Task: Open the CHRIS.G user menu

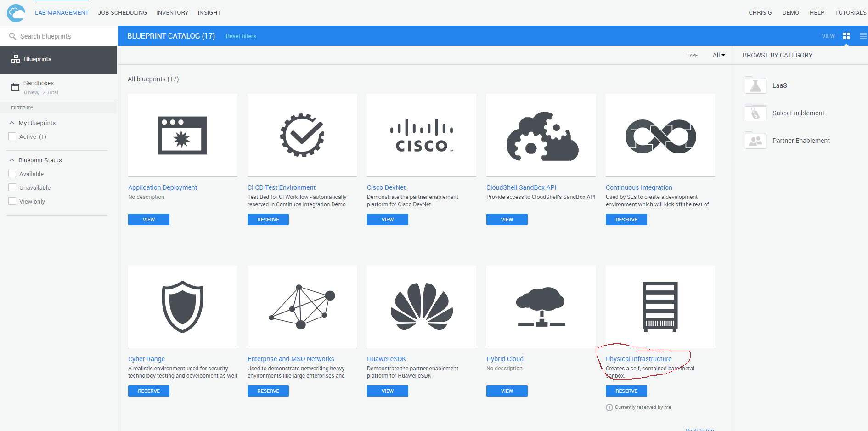Action: [x=760, y=13]
